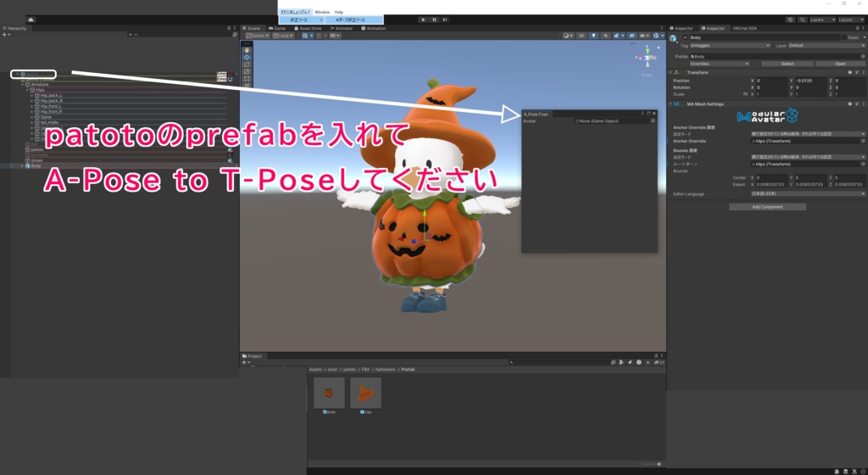The width and height of the screenshot is (868, 475).
Task: Expand the Hip_back_L node
Action: click(x=32, y=95)
